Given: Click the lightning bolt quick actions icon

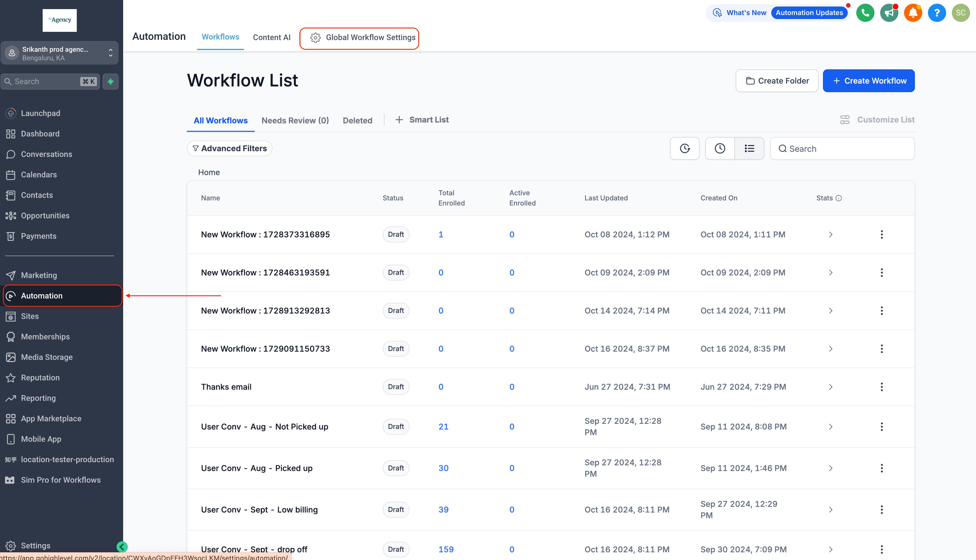Looking at the screenshot, I should pos(110,82).
